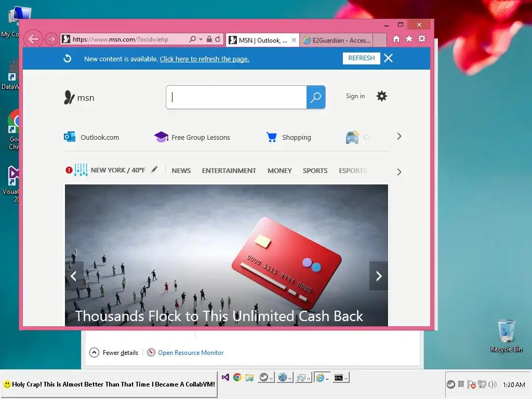This screenshot has height=399, width=532.
Task: Expand more shortcuts with right chevron
Action: (x=399, y=137)
